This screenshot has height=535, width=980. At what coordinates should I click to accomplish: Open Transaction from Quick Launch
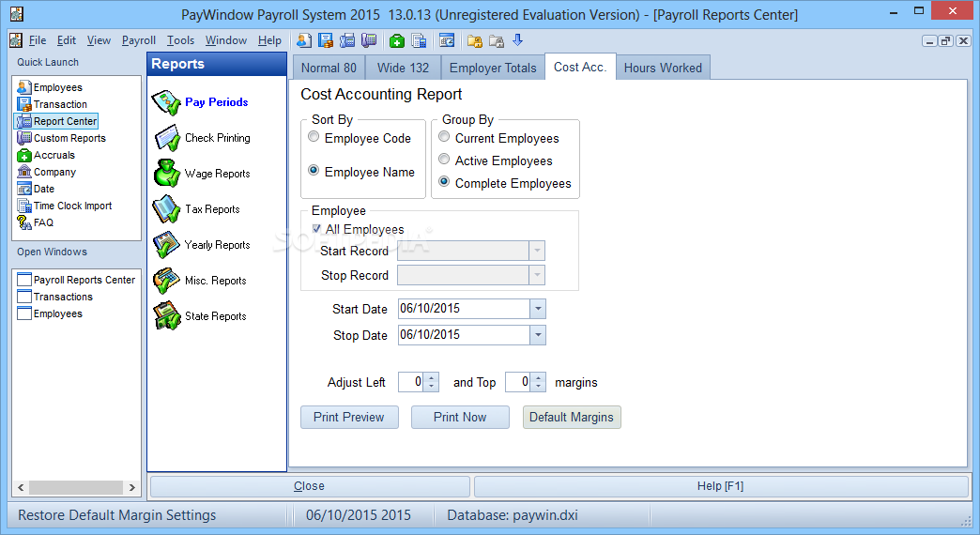click(x=53, y=104)
